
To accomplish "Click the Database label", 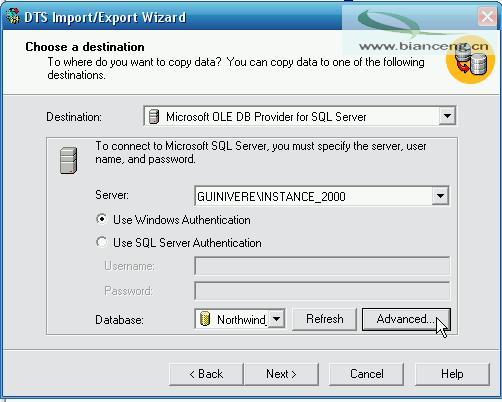I will tap(119, 320).
